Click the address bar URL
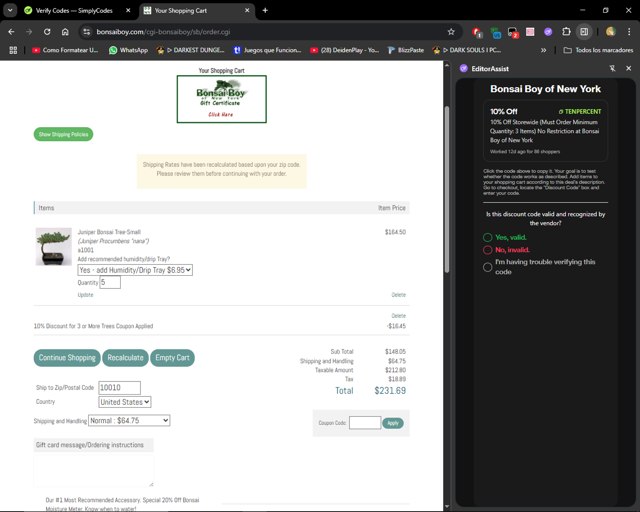 [163, 32]
